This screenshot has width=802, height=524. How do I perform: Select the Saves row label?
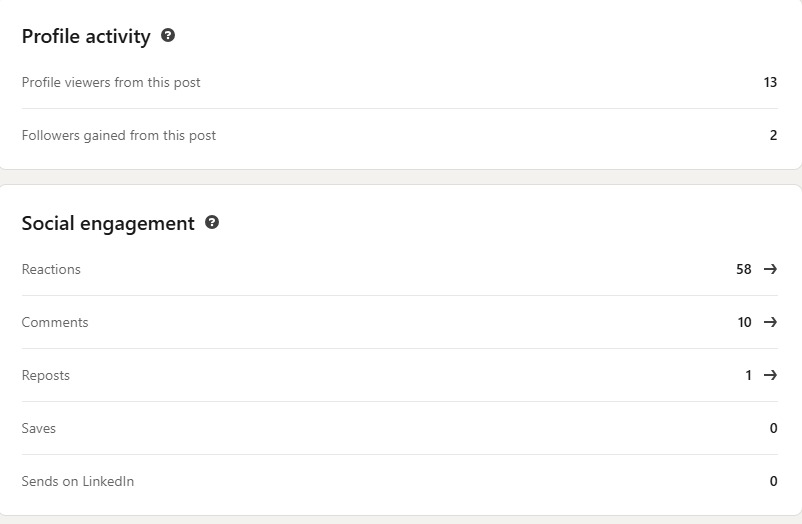click(39, 428)
